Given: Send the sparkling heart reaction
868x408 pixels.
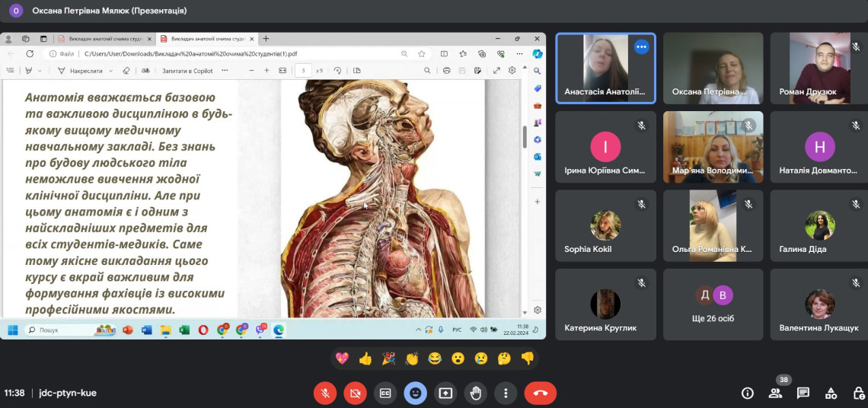Looking at the screenshot, I should pyautogui.click(x=342, y=359).
